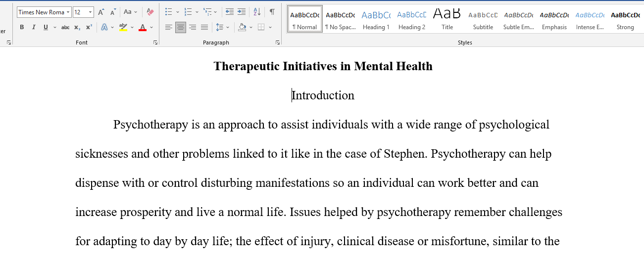Apply Heading 1 style

coord(376,19)
